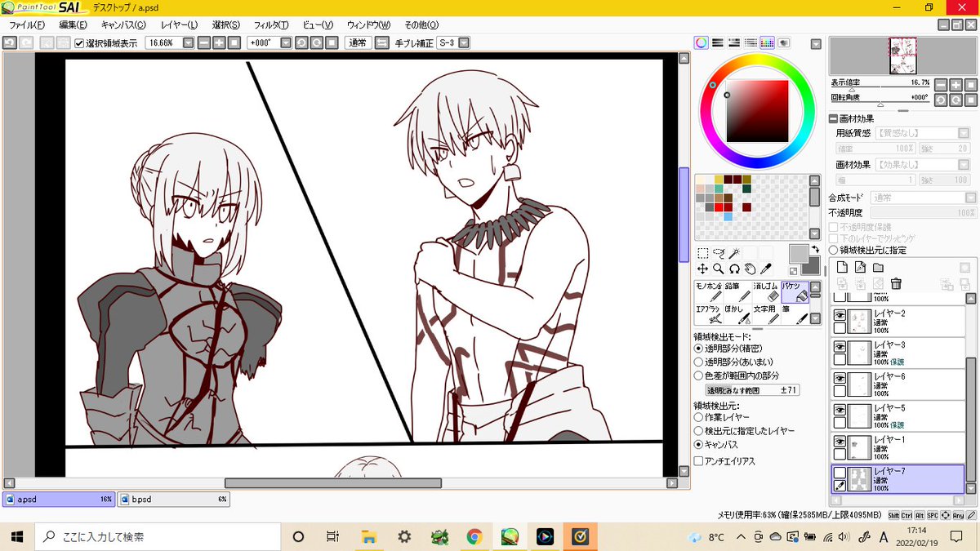Image resolution: width=980 pixels, height=551 pixels.
Task: Zoom in with navigator plus button
Action: tap(955, 84)
